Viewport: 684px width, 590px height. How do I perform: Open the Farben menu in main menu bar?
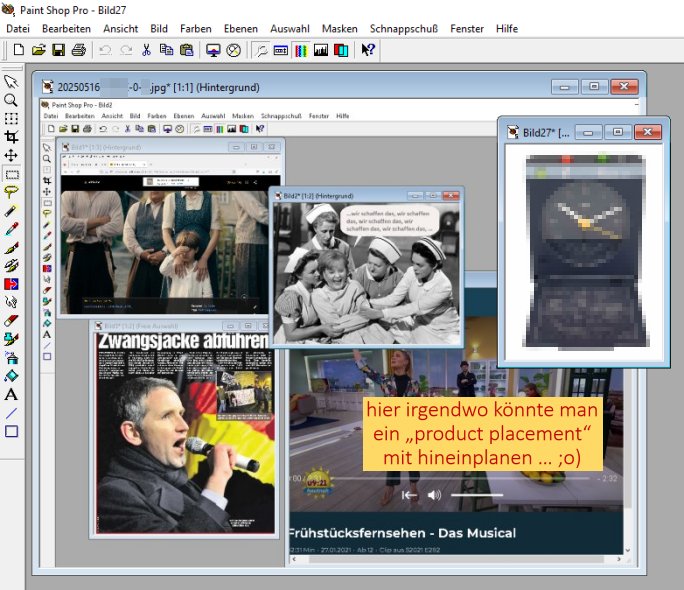(197, 29)
